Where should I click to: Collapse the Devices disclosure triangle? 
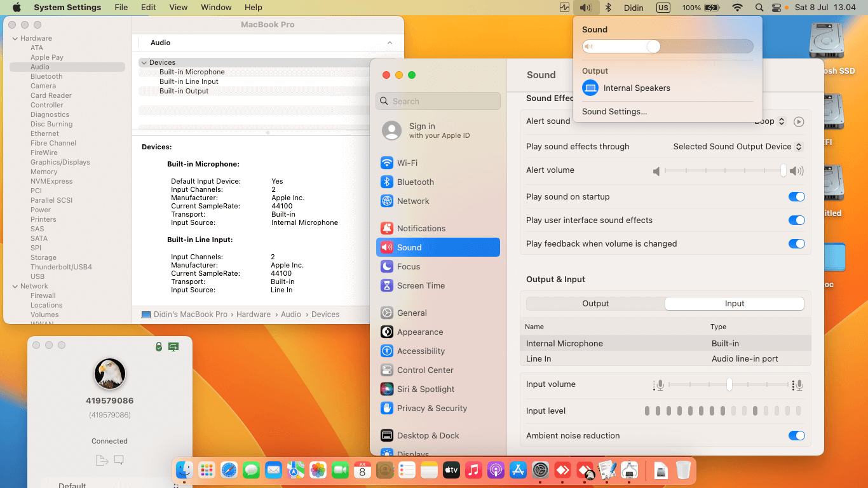point(144,63)
